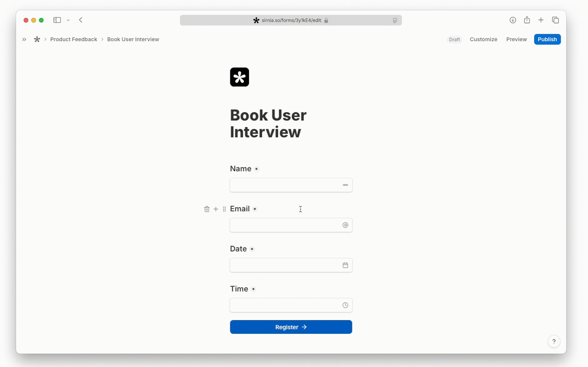Open the sidebar dropdown chevron in Safari toolbar
588x367 pixels.
pyautogui.click(x=68, y=20)
